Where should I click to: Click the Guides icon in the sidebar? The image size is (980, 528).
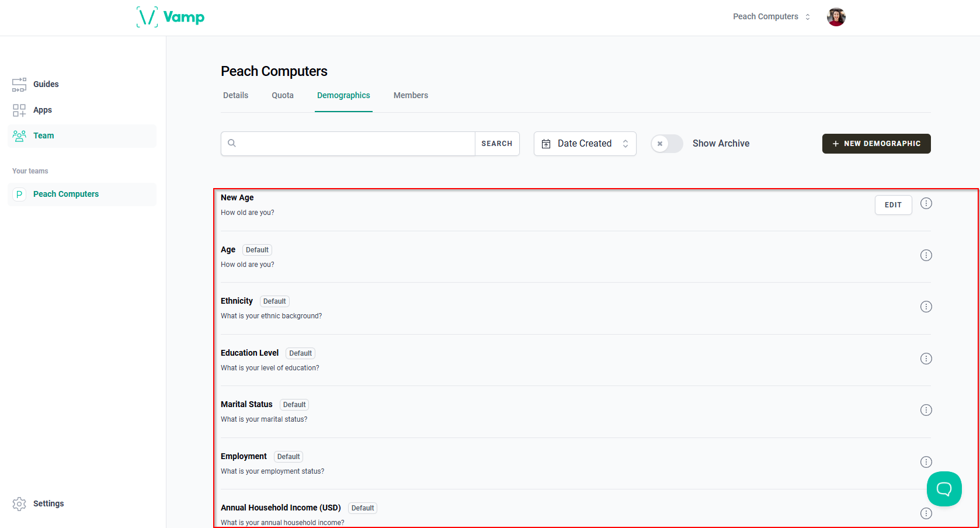(x=19, y=84)
